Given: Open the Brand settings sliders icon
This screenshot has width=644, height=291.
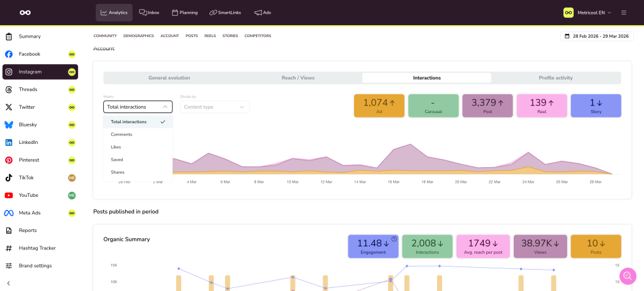Looking at the screenshot, I should tap(9, 266).
